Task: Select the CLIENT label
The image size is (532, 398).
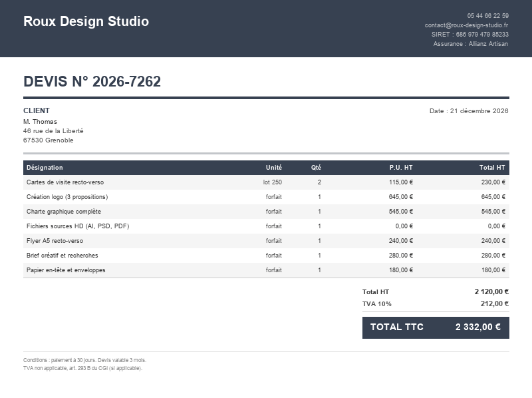Action: click(37, 110)
